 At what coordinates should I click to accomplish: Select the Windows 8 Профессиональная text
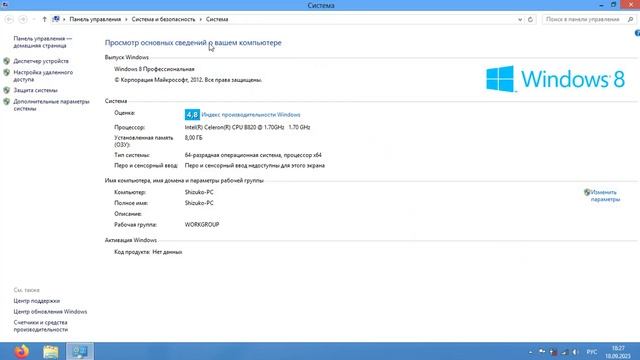[154, 69]
